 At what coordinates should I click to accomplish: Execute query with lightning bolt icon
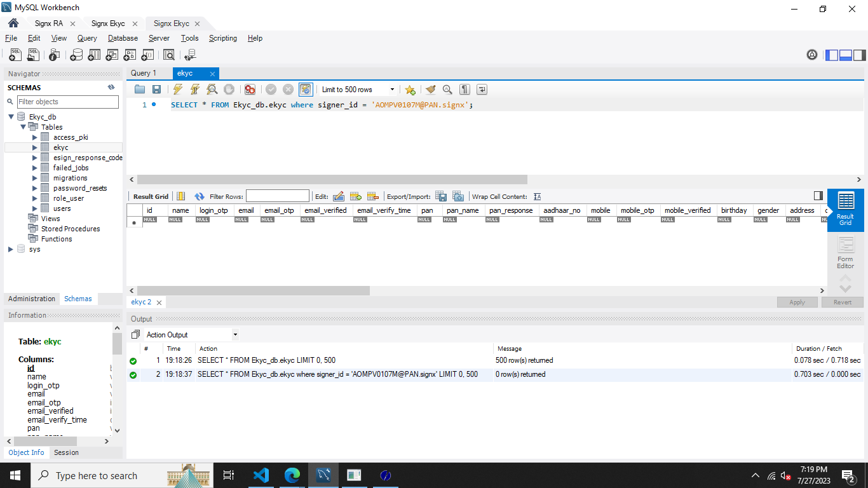click(178, 90)
